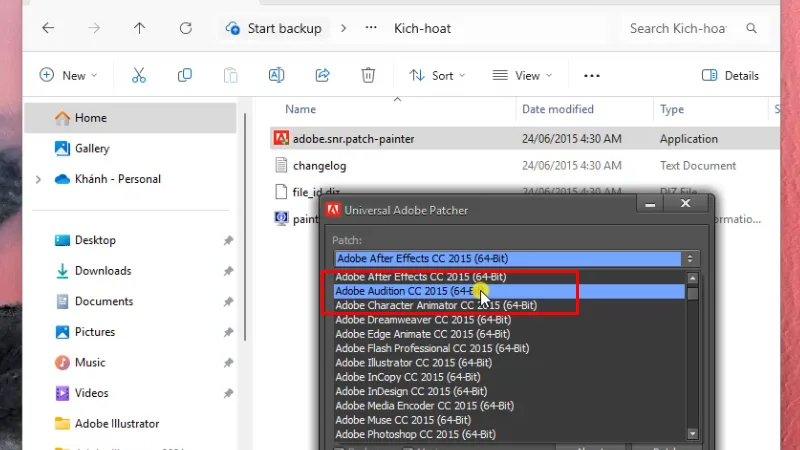800x450 pixels.
Task: Refresh the Kich-hoat folder
Action: pyautogui.click(x=186, y=28)
